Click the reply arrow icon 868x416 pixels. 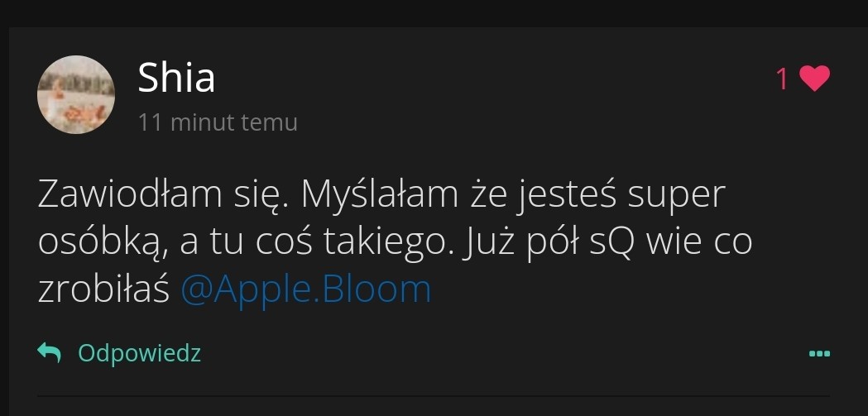point(50,353)
